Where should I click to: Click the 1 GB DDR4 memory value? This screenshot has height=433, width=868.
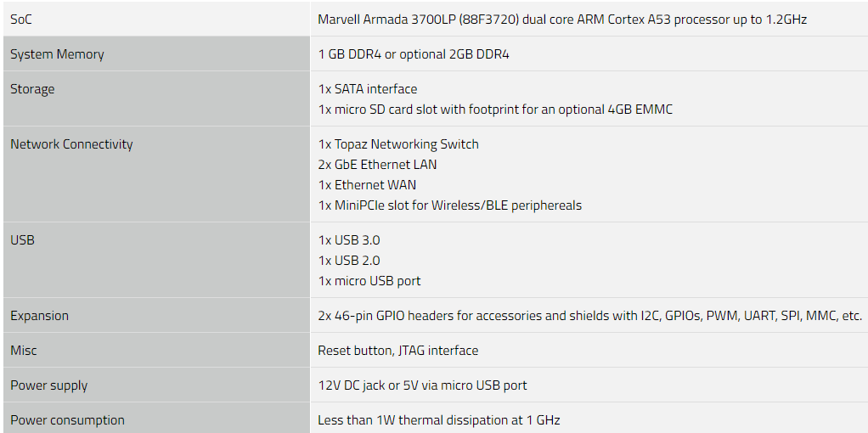tap(413, 54)
